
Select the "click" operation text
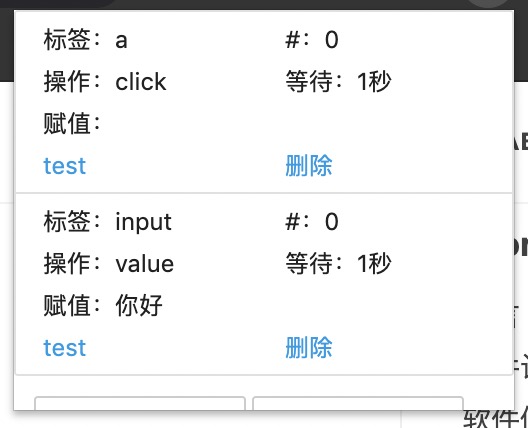coord(141,81)
